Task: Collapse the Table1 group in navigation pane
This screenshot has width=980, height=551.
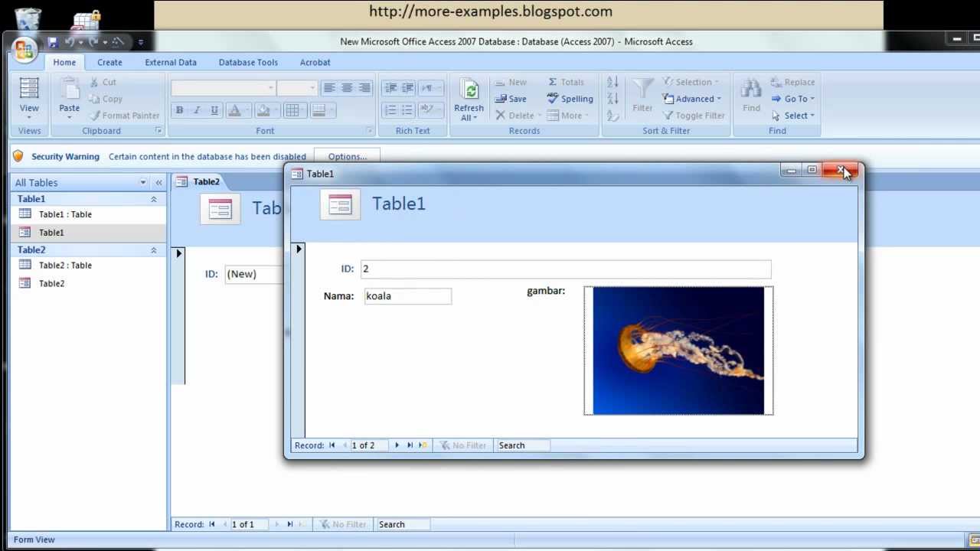Action: [153, 199]
